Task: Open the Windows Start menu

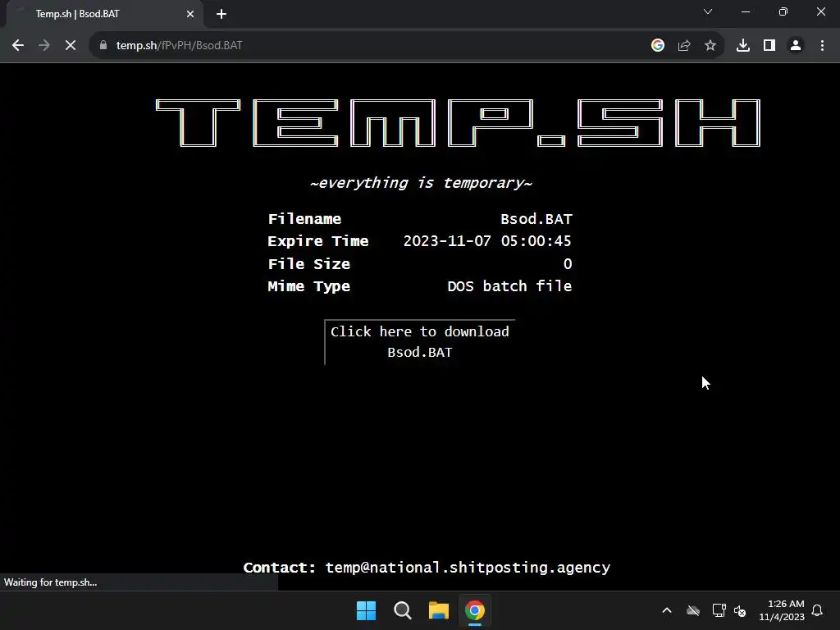Action: tap(367, 610)
